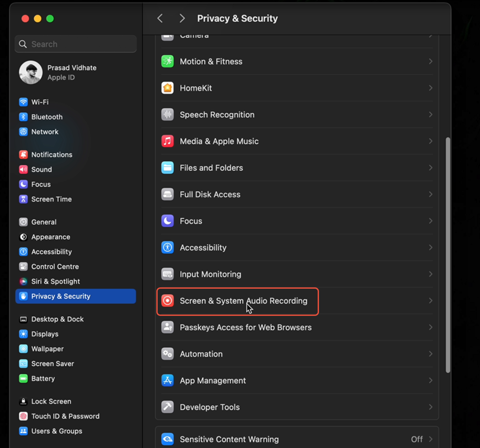Click the Lock Screen icon
The width and height of the screenshot is (480, 448).
[x=23, y=401]
